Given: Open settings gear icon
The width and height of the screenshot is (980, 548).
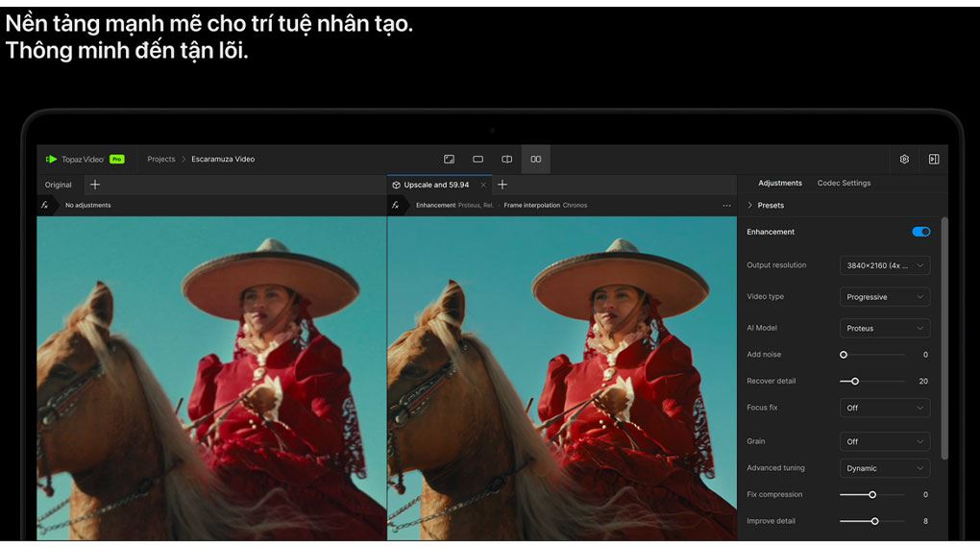Looking at the screenshot, I should point(904,160).
